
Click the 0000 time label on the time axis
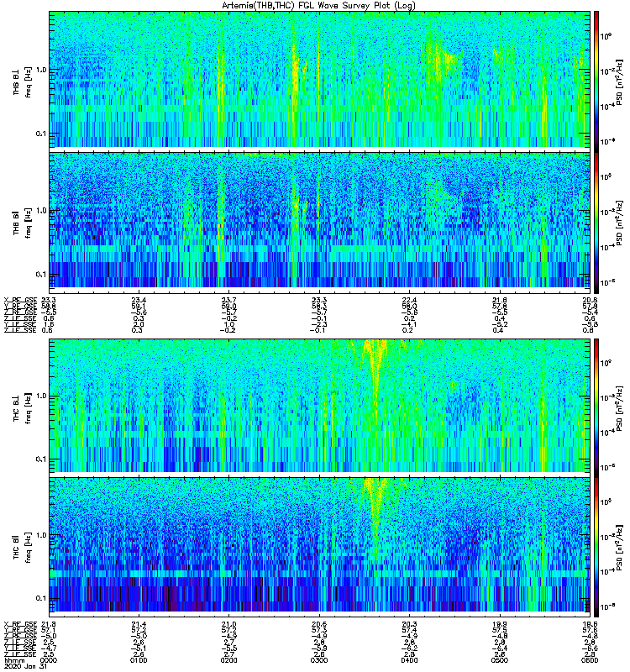point(49,660)
